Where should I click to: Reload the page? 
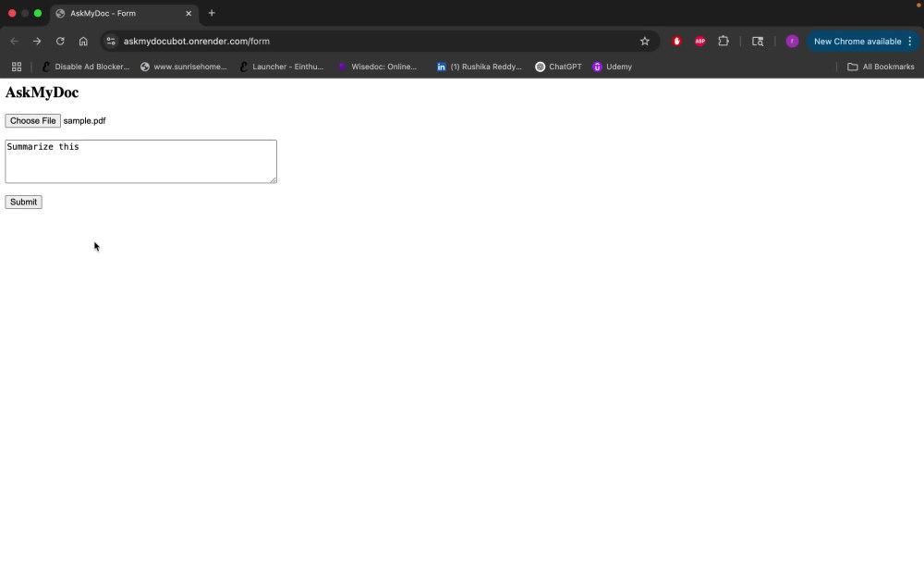[60, 42]
